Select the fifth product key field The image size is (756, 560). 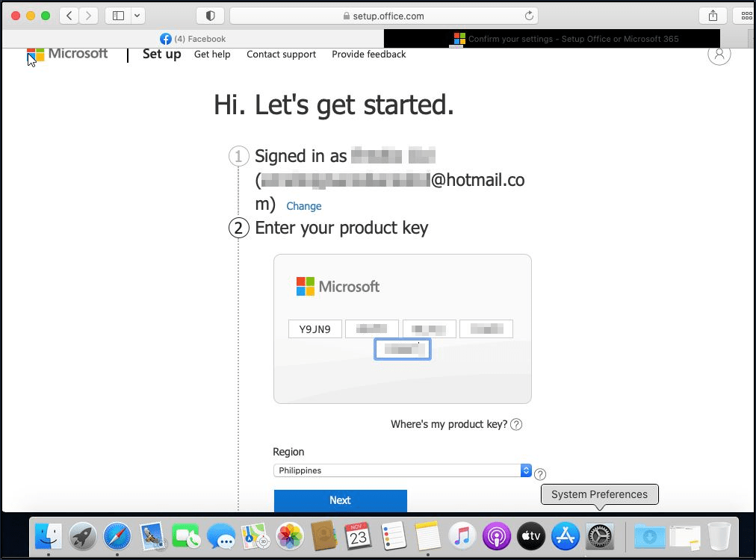pos(403,349)
